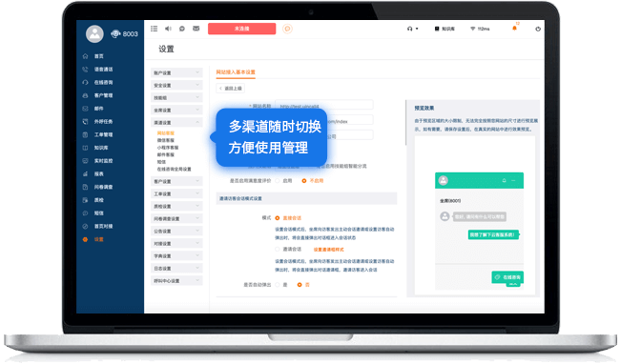Select the 启用 satisfaction rating radio button
Image resolution: width=620 pixels, height=364 pixels.
click(278, 181)
